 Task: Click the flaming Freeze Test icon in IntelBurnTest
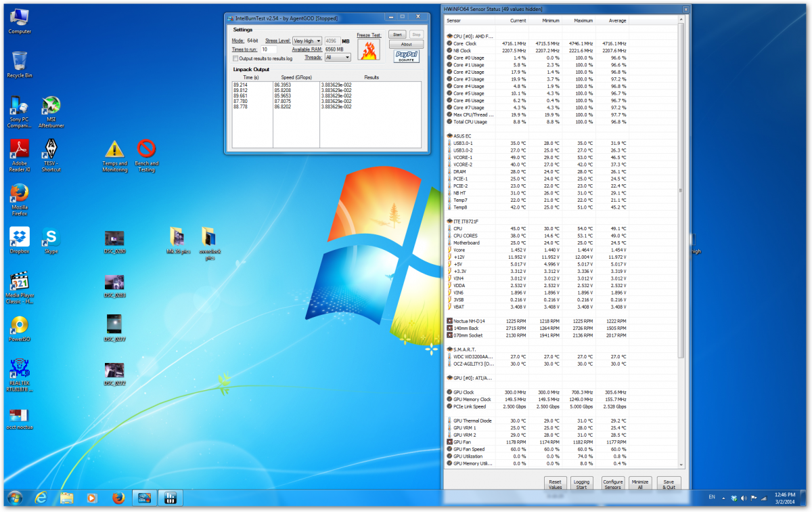[x=369, y=49]
